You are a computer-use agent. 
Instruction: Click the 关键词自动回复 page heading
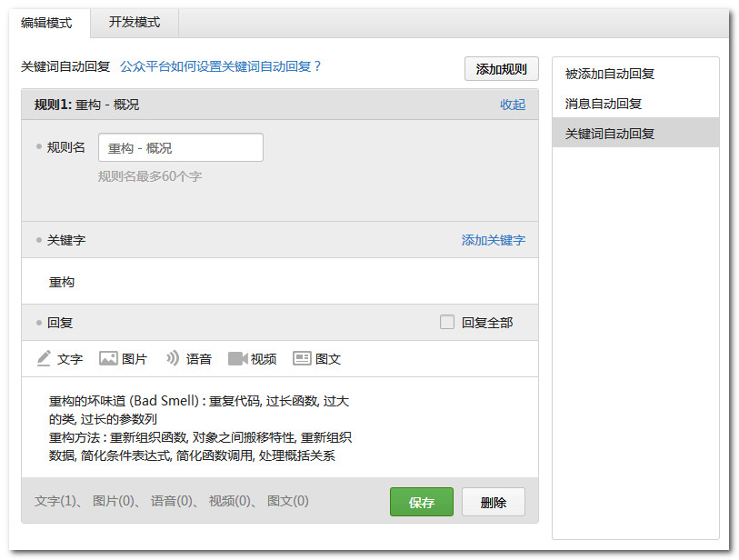click(65, 66)
